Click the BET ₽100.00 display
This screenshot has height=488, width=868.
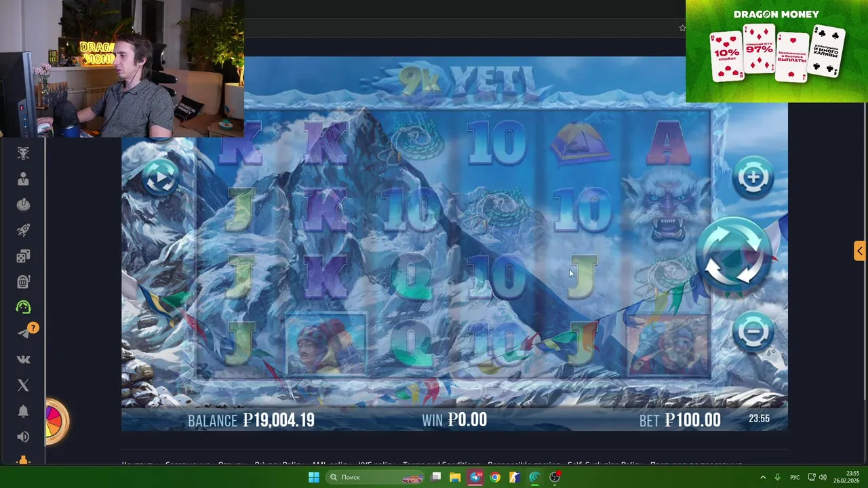(680, 420)
